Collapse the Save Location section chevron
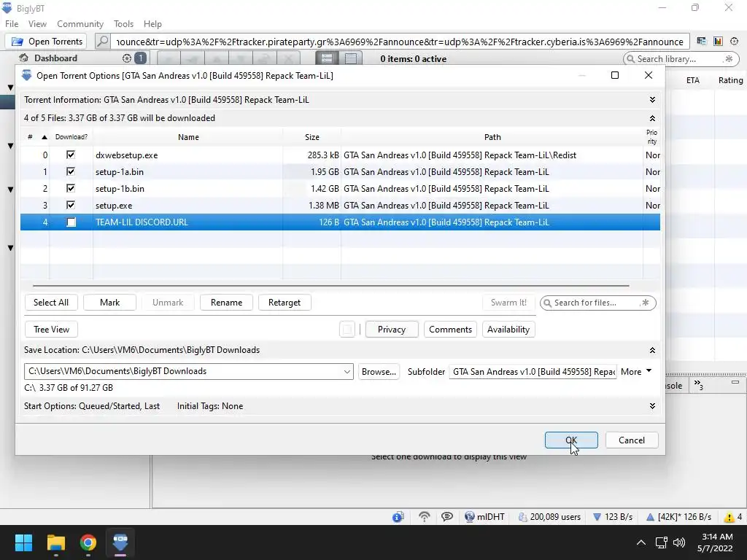 tap(652, 350)
